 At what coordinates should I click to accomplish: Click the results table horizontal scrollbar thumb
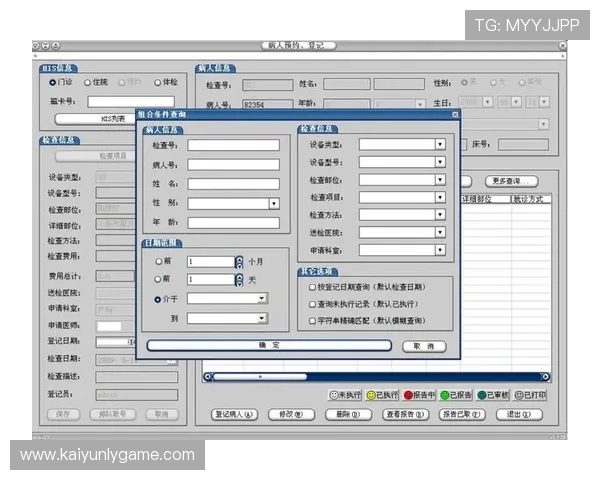[x=260, y=377]
